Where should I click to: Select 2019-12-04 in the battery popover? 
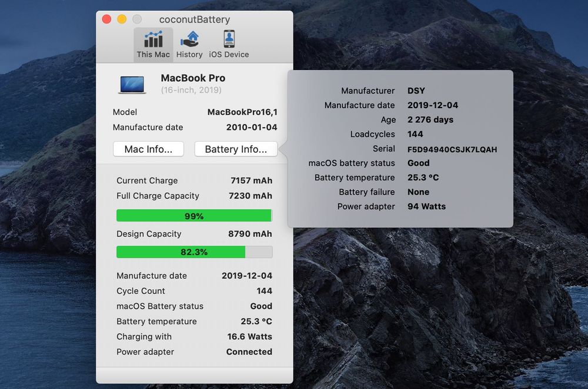tap(433, 105)
